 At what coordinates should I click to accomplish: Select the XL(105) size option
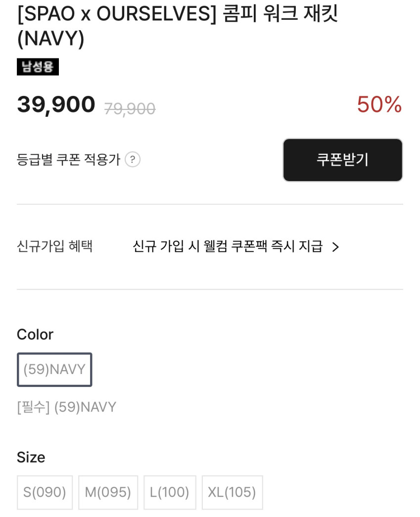(x=232, y=492)
